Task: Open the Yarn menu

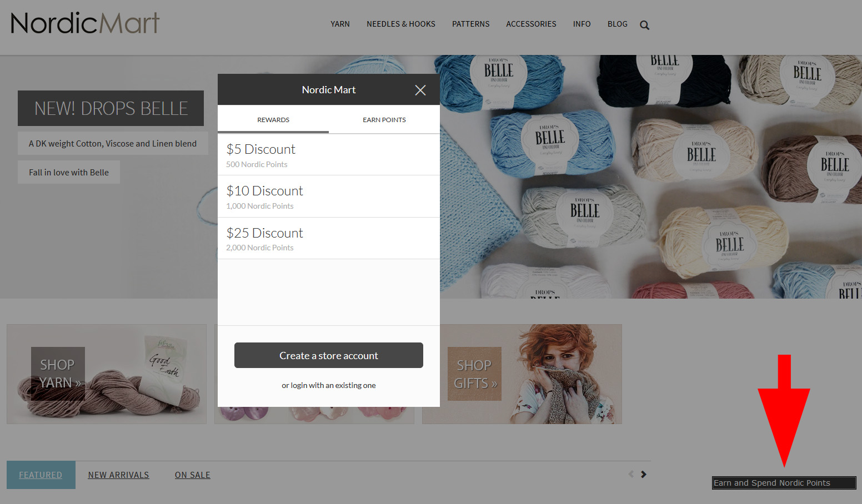Action: click(x=340, y=24)
